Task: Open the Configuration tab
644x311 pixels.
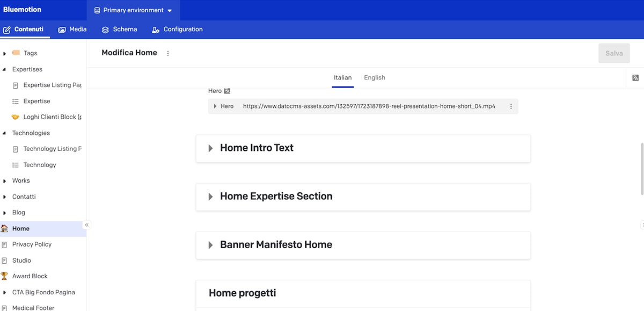Action: [177, 30]
